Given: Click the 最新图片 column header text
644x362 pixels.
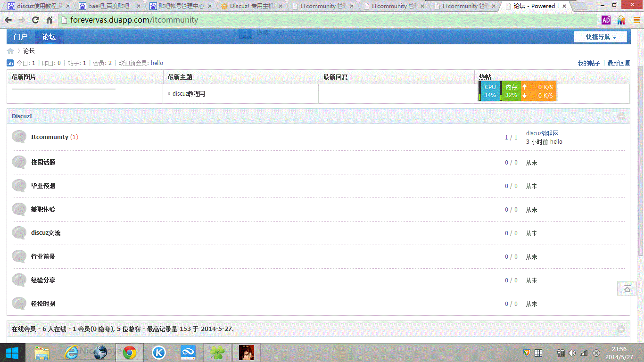Looking at the screenshot, I should 24,77.
